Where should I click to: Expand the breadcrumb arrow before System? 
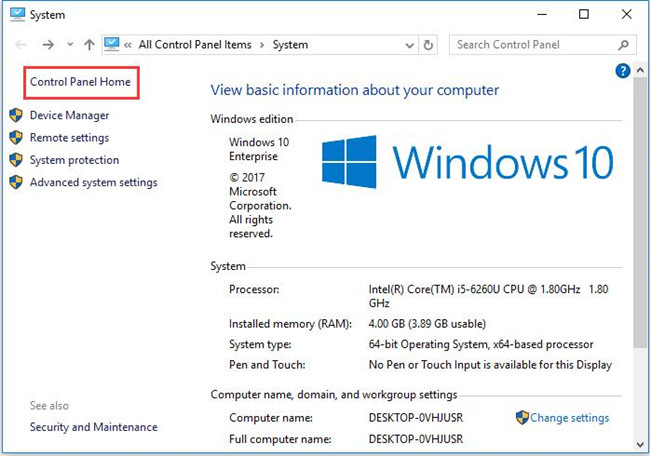(262, 45)
